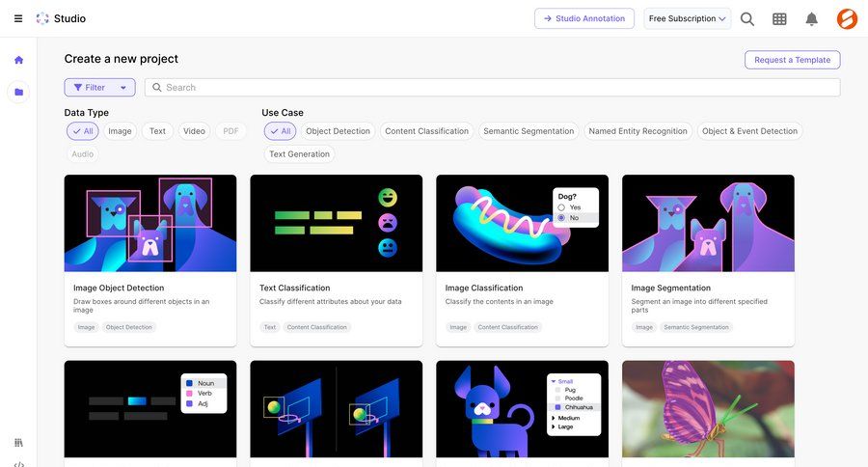Filter by Image data type
This screenshot has width=868, height=467.
pos(120,131)
